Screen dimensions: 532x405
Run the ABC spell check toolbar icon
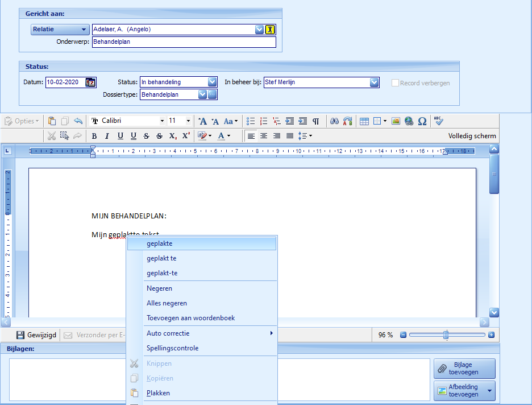tap(438, 121)
